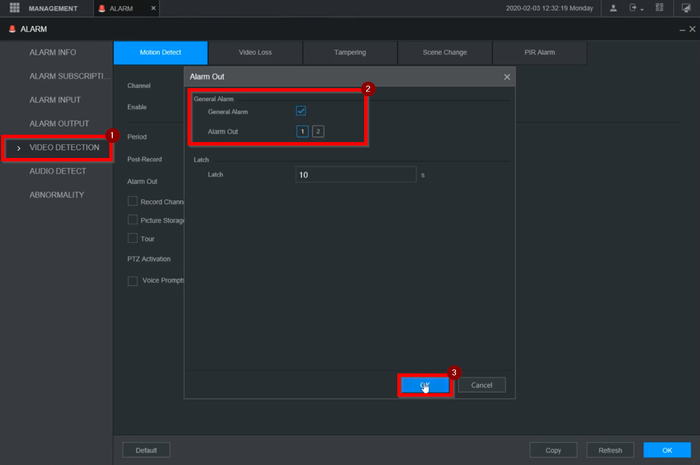Click the Latch seconds input field
The width and height of the screenshot is (700, 465).
pyautogui.click(x=356, y=174)
